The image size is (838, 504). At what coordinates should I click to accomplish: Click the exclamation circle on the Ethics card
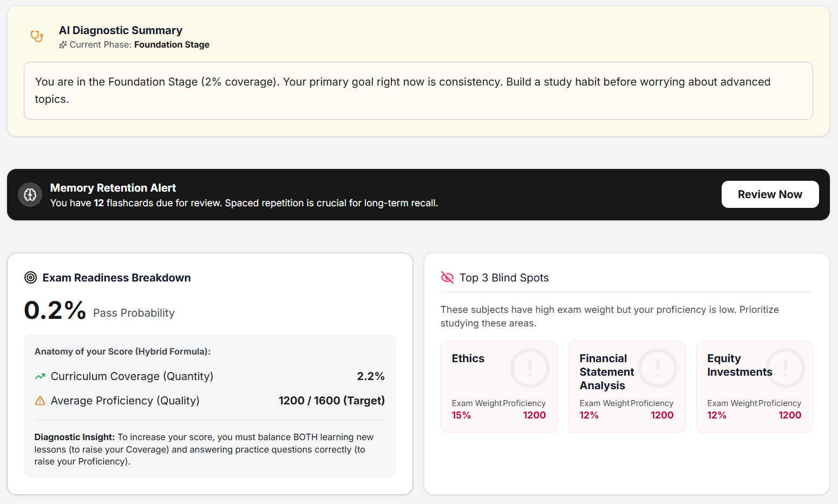coord(530,368)
